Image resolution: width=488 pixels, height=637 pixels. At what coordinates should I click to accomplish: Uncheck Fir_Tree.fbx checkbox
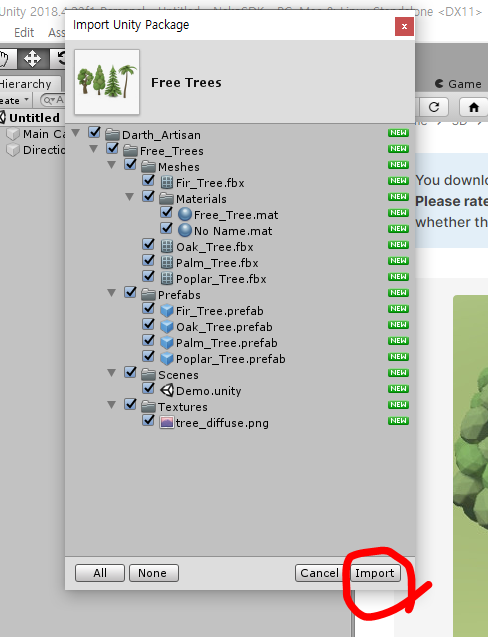(x=148, y=180)
